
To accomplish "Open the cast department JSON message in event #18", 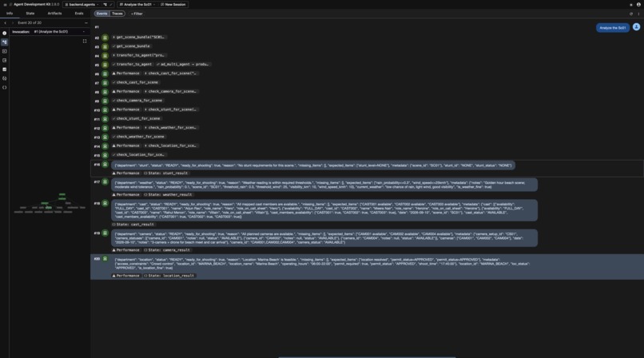I will (x=324, y=210).
